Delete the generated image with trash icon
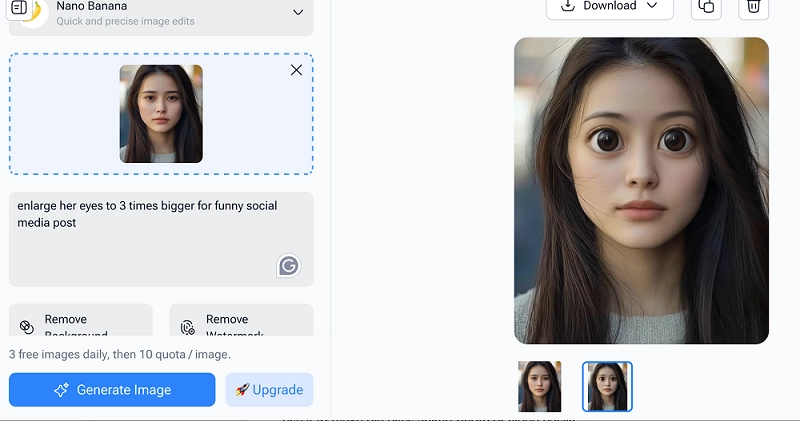The height and width of the screenshot is (421, 800). coord(754,7)
